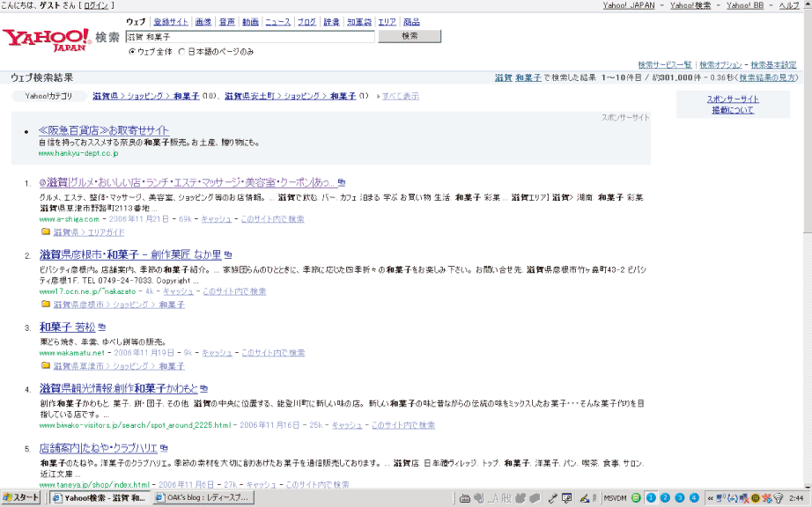Click the disconnected network tray icon with red X
This screenshot has width=812, height=507.
click(744, 498)
